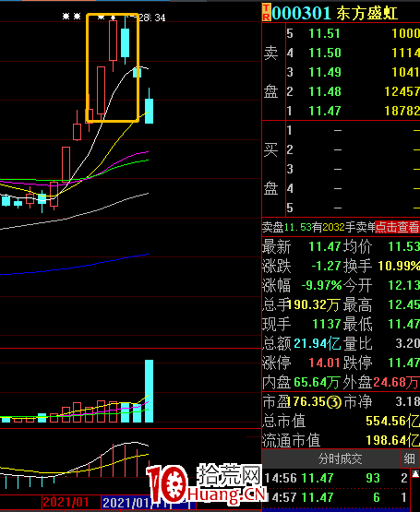Click the 量比 value 3.20
Image resolution: width=420 pixels, height=512 pixels.
(408, 343)
